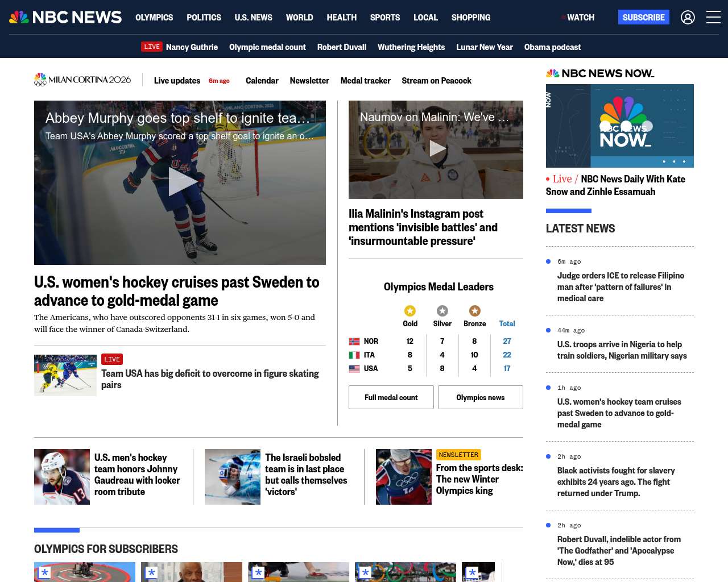This screenshot has width=728, height=582.
Task: Open the Obama podcast trending topic
Action: click(x=553, y=47)
